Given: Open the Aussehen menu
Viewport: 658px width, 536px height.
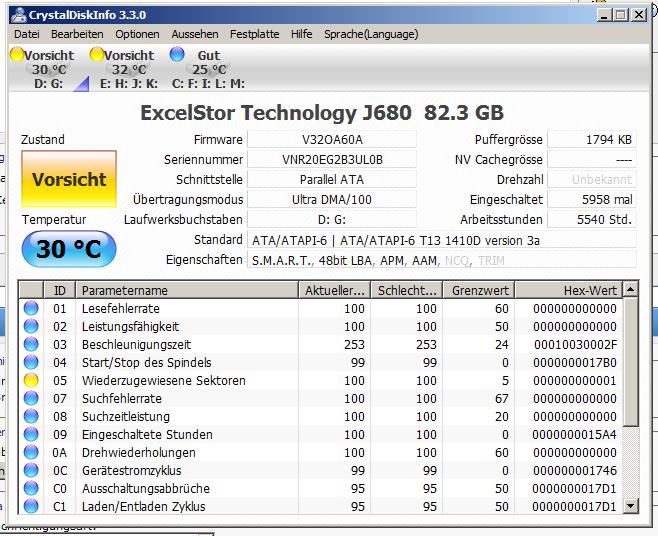Looking at the screenshot, I should [195, 34].
